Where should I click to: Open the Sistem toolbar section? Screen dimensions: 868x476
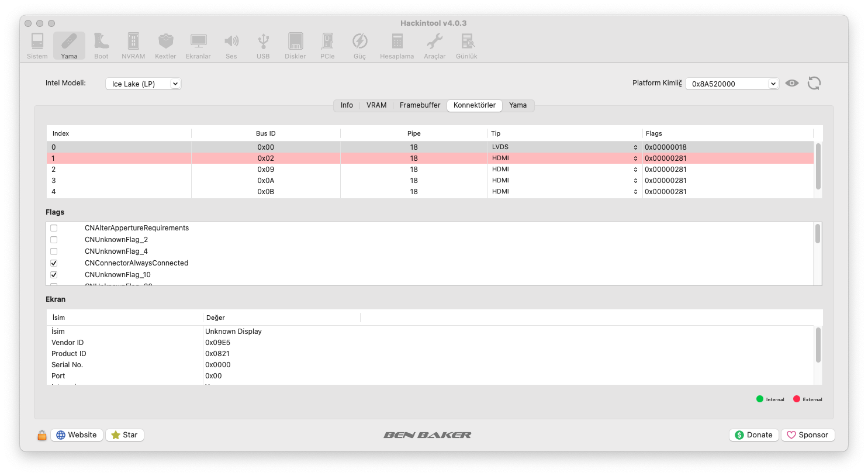[37, 46]
